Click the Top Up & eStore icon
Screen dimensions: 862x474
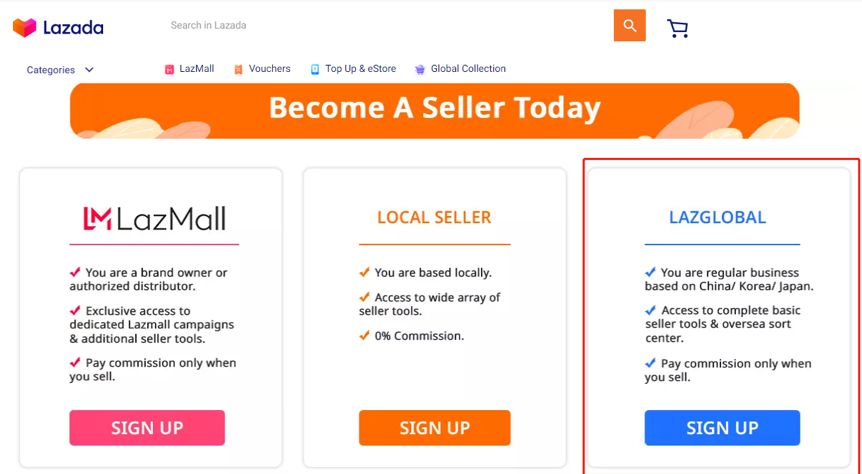tap(314, 69)
